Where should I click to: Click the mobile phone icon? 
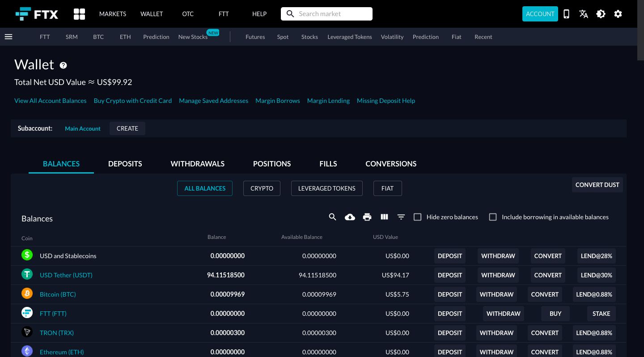pos(566,14)
